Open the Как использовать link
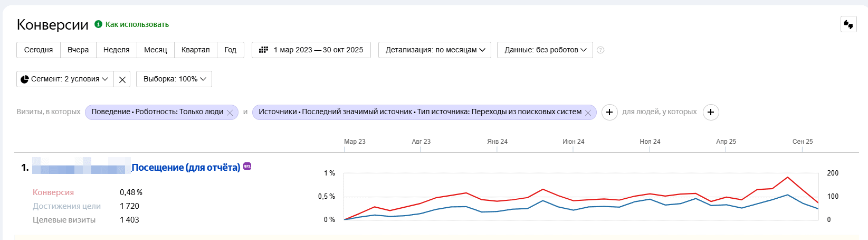Image resolution: width=868 pixels, height=240 pixels. (137, 24)
